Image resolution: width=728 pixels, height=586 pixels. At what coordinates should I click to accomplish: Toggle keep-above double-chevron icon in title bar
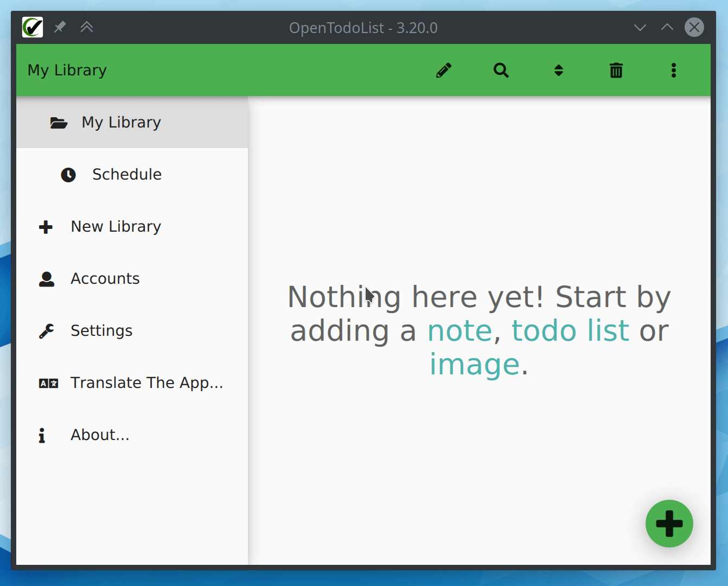(x=87, y=27)
